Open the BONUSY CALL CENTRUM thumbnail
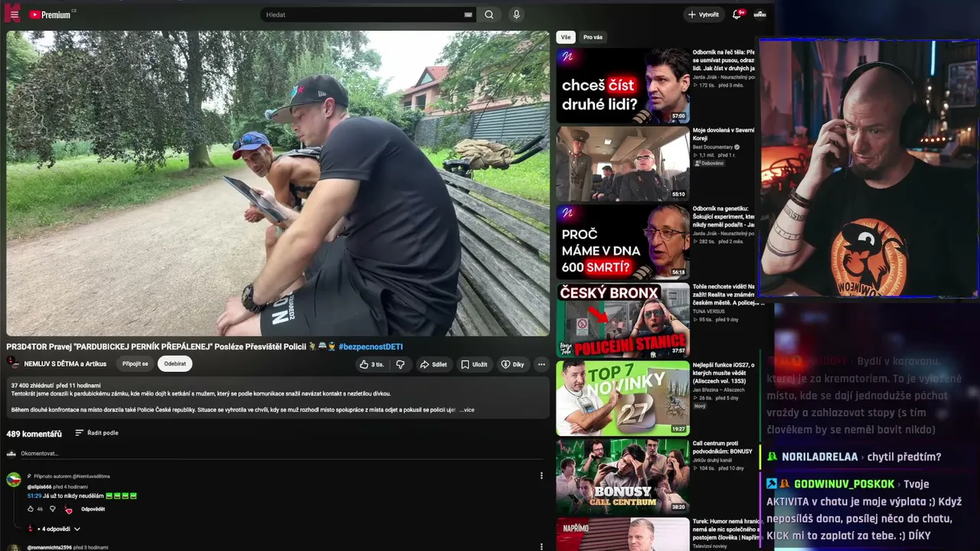Screen dimensions: 980x551 click(622, 476)
